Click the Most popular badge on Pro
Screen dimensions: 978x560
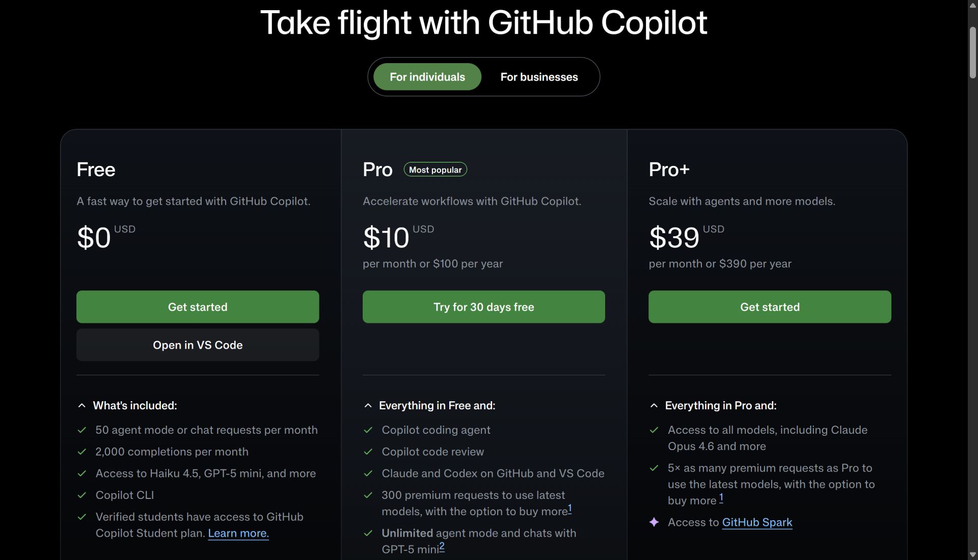coord(435,170)
